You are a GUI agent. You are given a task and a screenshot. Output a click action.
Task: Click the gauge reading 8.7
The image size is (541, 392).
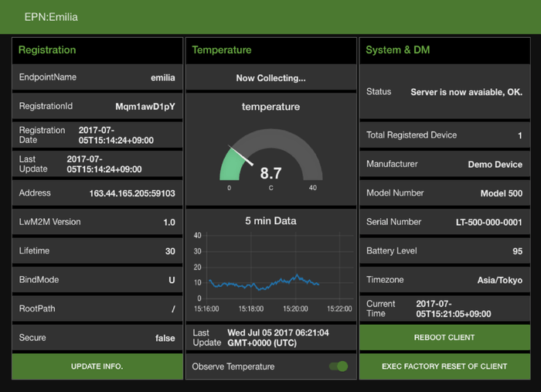point(270,173)
